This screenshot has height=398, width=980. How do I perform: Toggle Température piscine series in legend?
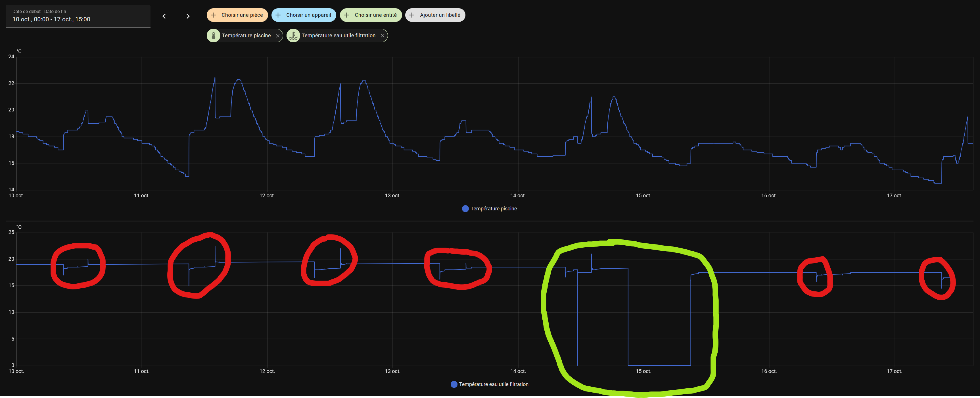click(494, 209)
